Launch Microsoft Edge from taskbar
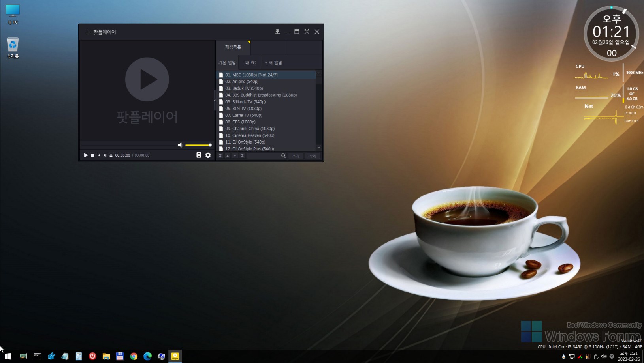 147,356
